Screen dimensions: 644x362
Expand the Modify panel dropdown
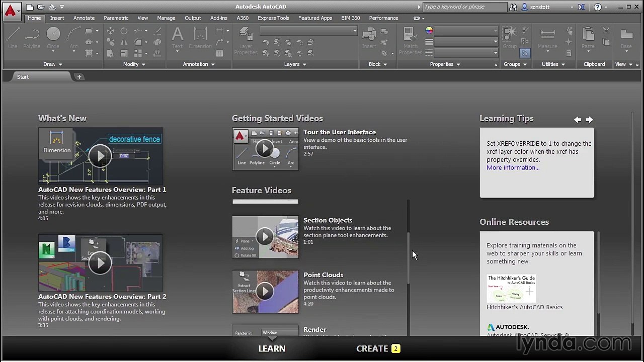coord(134,64)
